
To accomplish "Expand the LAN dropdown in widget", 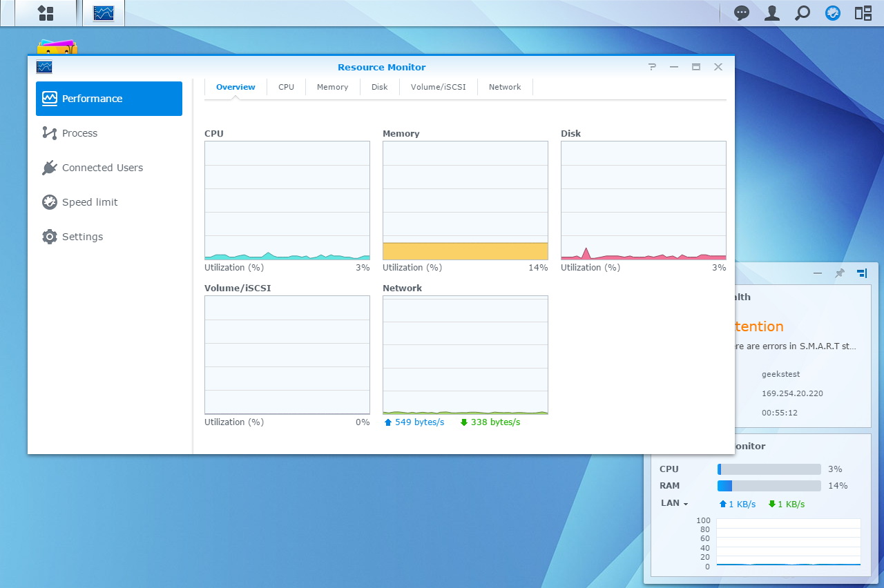I will pyautogui.click(x=674, y=504).
